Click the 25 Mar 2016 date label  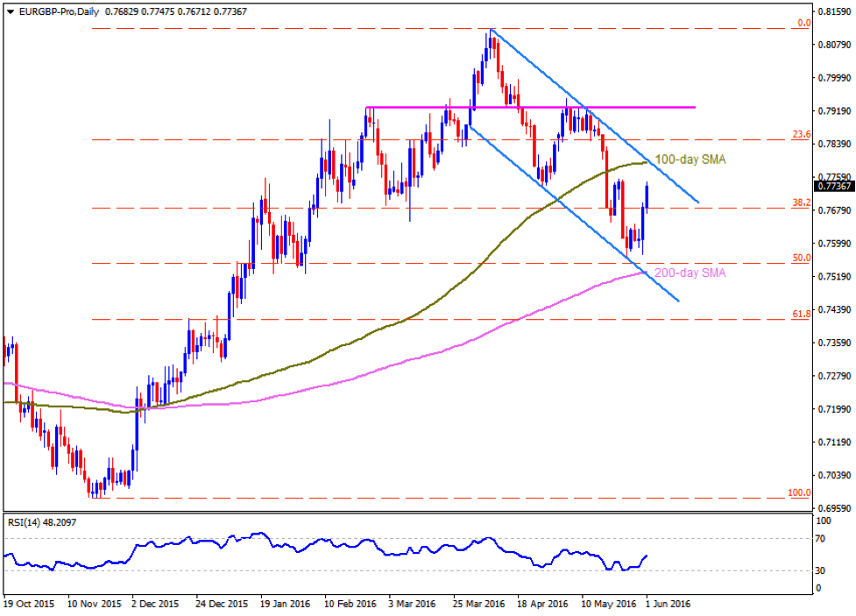coord(480,605)
